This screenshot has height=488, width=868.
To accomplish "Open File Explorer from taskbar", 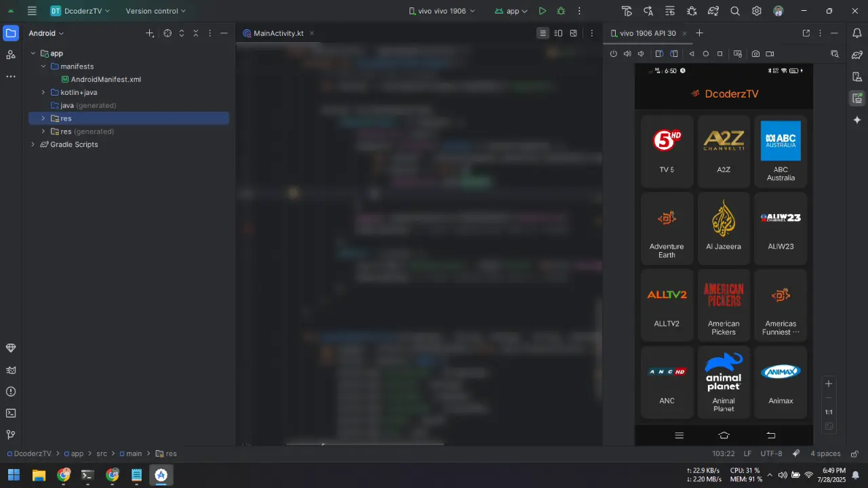I will 39,475.
